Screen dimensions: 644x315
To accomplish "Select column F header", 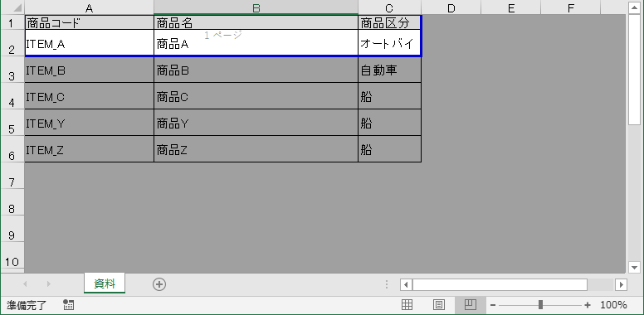I will pyautogui.click(x=571, y=7).
